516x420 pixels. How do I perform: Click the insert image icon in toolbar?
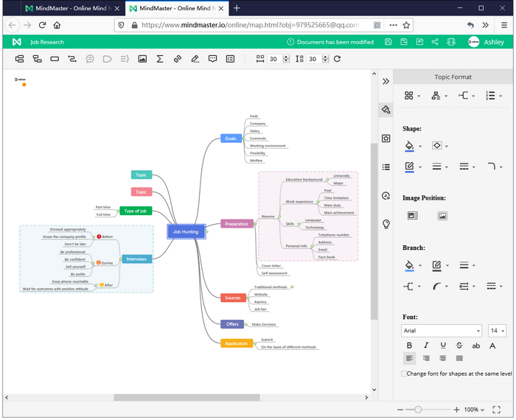coord(142,59)
